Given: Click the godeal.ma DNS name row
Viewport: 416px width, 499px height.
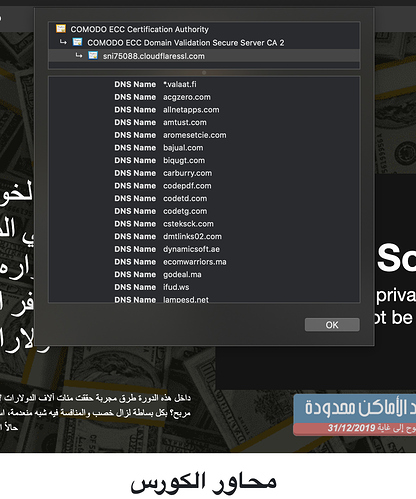Looking at the screenshot, I should point(204,274).
